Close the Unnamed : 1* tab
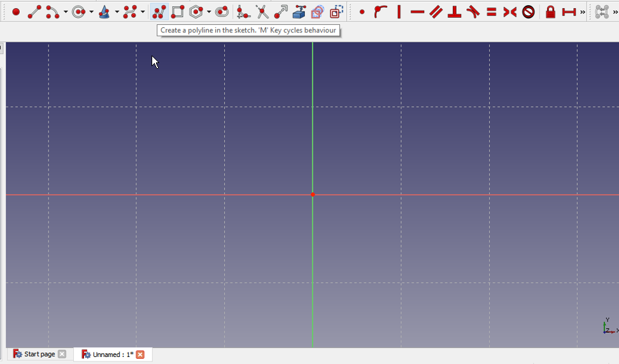The width and height of the screenshot is (619, 364). [140, 354]
